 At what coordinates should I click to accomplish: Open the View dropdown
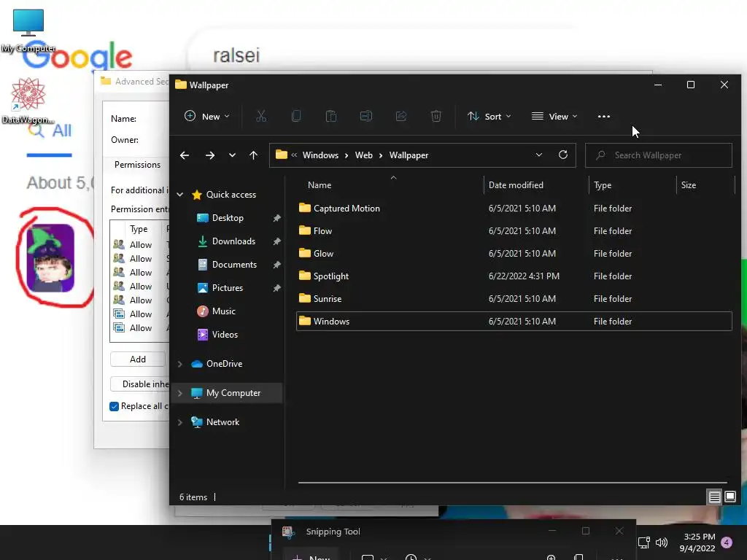point(554,116)
